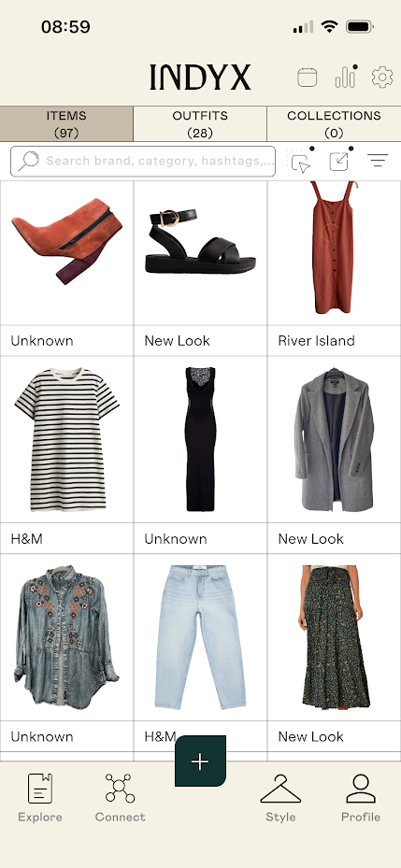
Task: Tap the multi-select cursor icon
Action: click(x=301, y=161)
